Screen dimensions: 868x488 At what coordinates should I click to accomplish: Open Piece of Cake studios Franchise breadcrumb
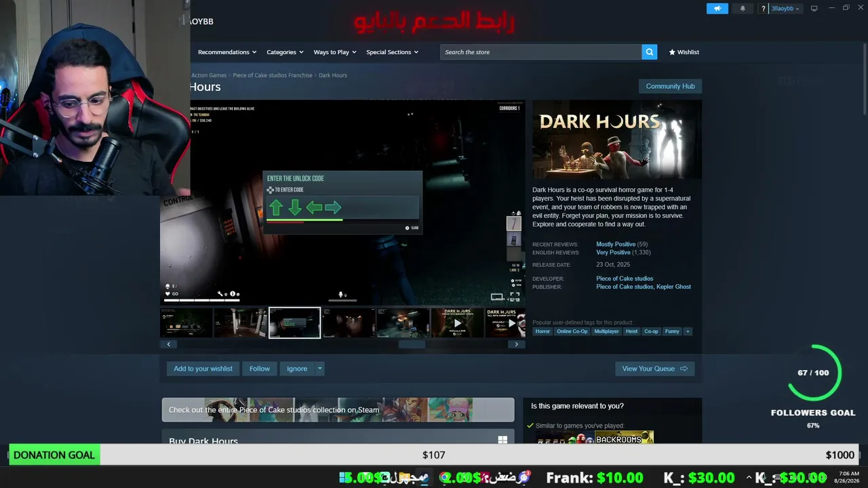pyautogui.click(x=273, y=75)
